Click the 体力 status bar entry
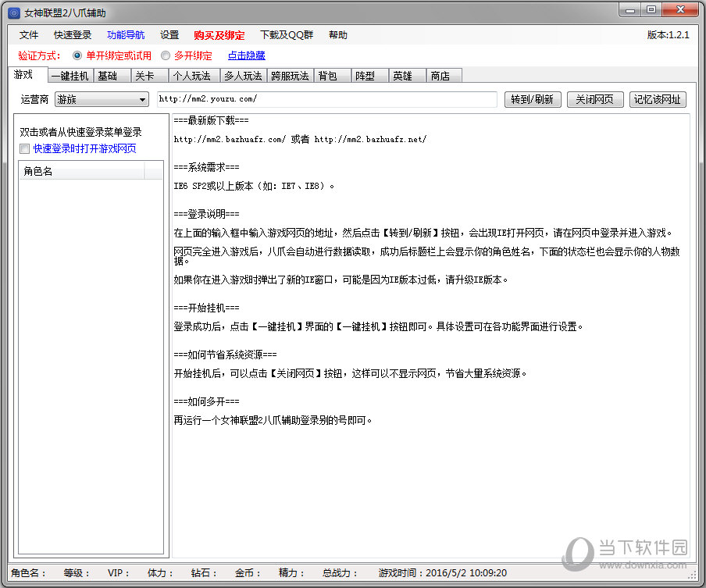 [160, 573]
